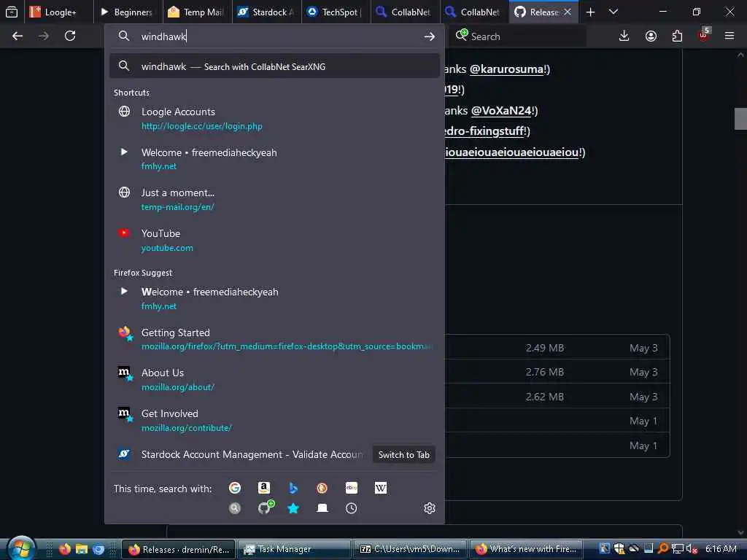The image size is (747, 560).
Task: Open edro-fixingstuff user link
Action: (x=484, y=131)
